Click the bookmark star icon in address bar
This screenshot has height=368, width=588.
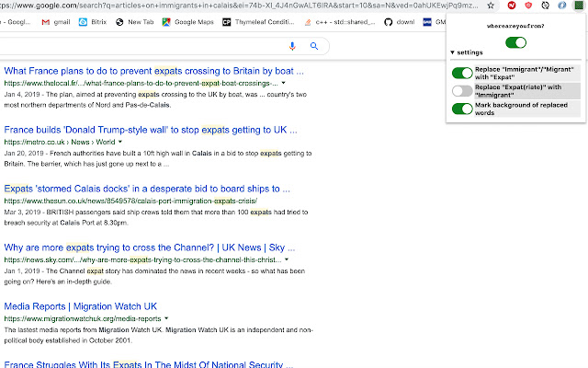tap(491, 6)
